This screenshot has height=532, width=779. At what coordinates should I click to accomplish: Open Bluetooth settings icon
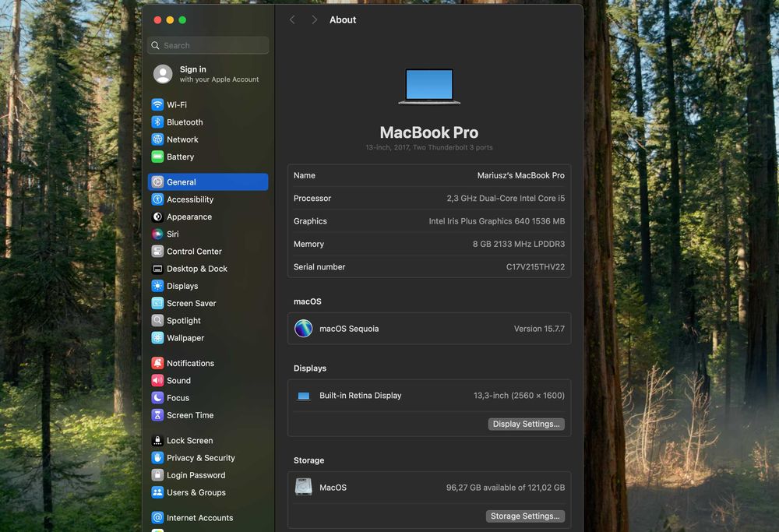click(157, 122)
